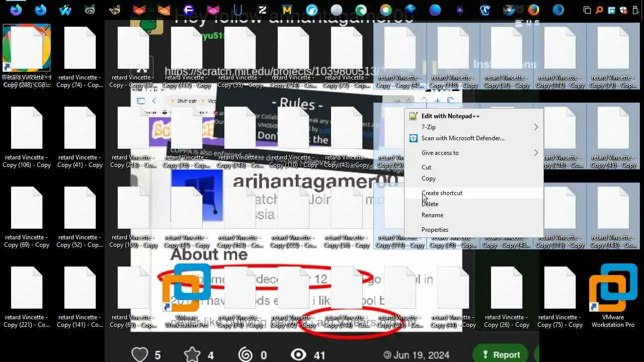Select the file labeled Copy (214)
The image size is (644, 362).
click(293, 57)
